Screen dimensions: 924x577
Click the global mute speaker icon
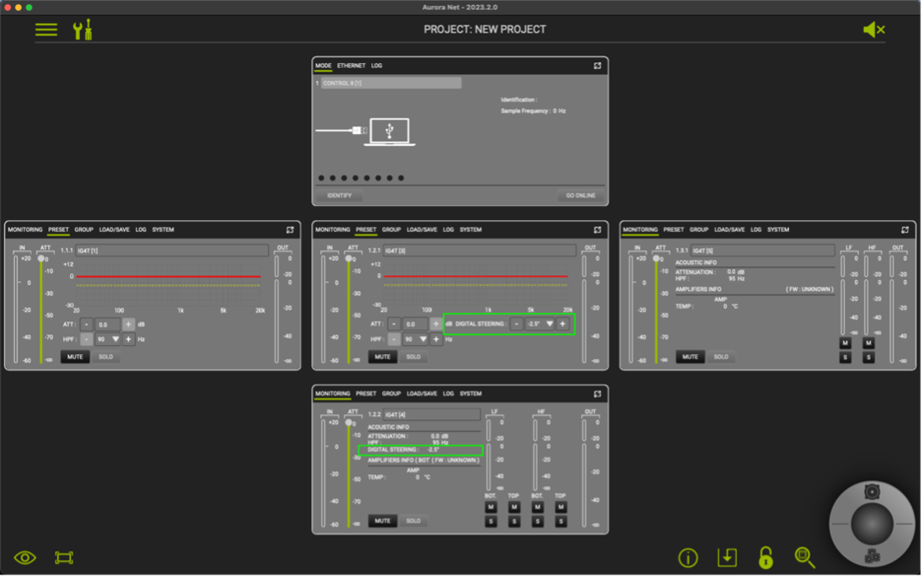[873, 30]
